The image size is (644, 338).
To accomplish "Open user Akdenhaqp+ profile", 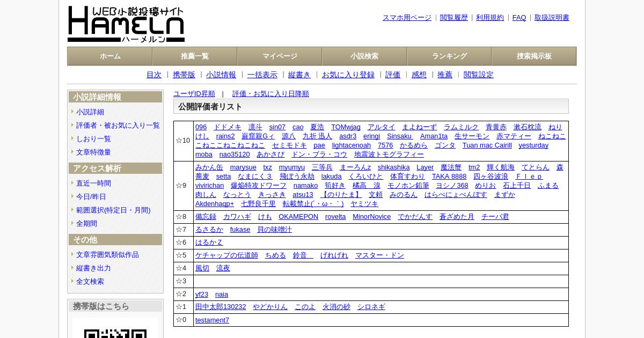I will tap(215, 204).
